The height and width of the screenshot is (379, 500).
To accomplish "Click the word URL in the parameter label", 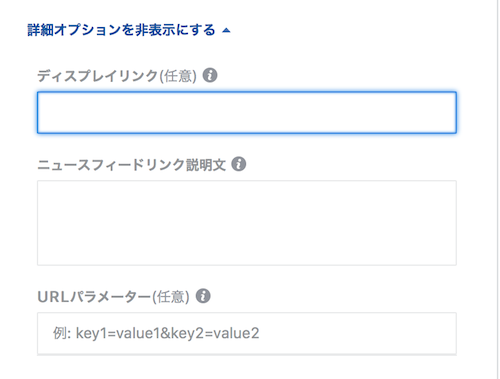I will 53,296.
